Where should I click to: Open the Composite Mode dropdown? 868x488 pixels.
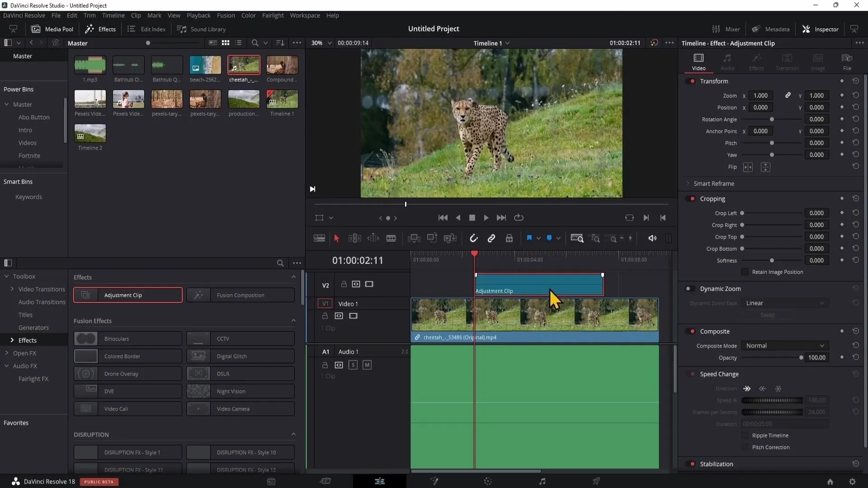coord(784,346)
